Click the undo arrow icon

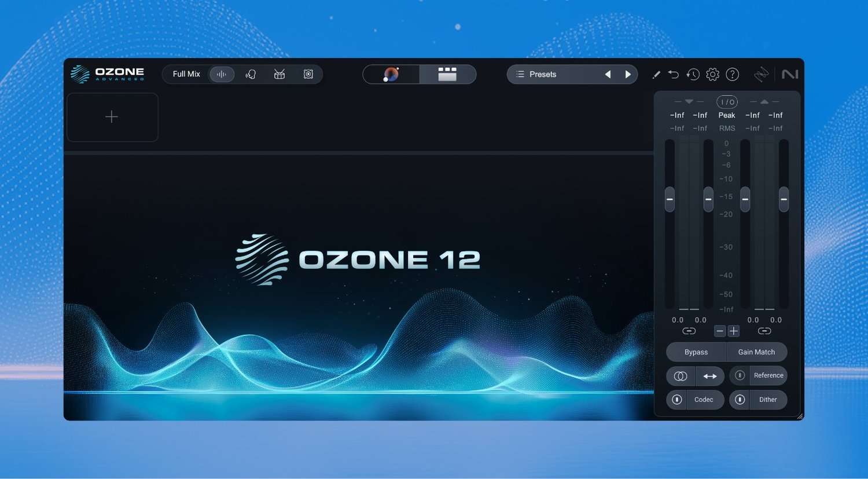point(674,74)
